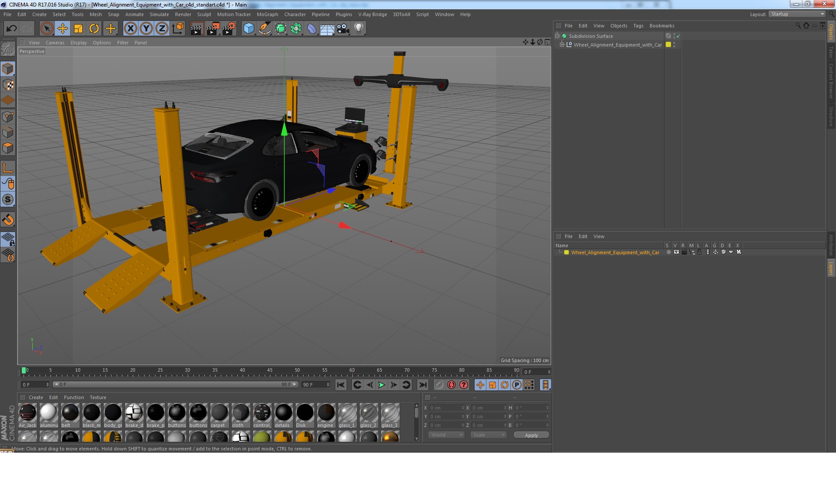Switch to Points mode
The height and width of the screenshot is (504, 836).
[x=8, y=117]
